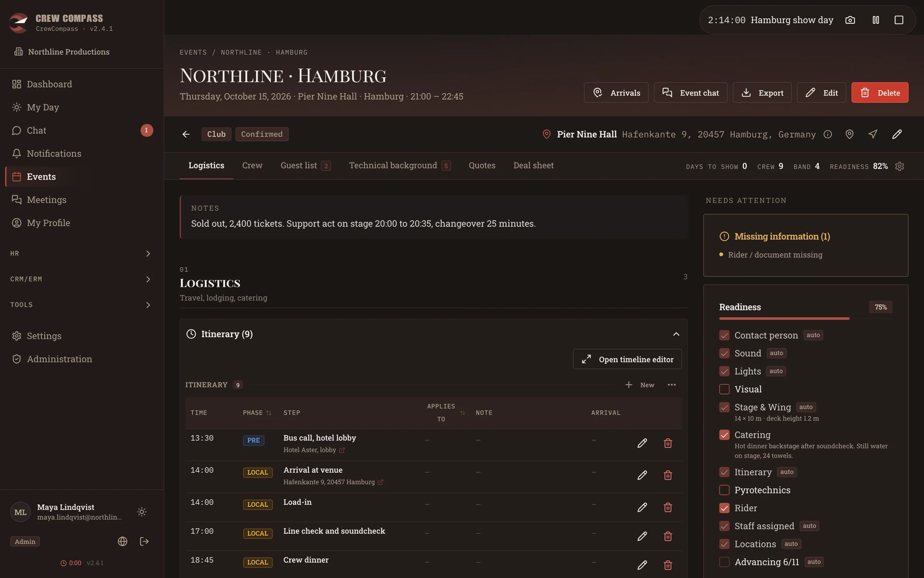Open timeline editor

point(627,359)
